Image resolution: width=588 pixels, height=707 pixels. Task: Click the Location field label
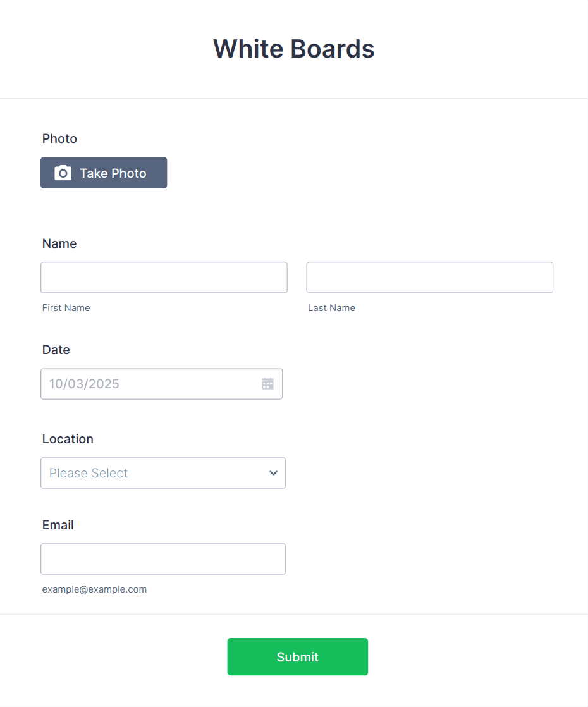click(x=67, y=438)
